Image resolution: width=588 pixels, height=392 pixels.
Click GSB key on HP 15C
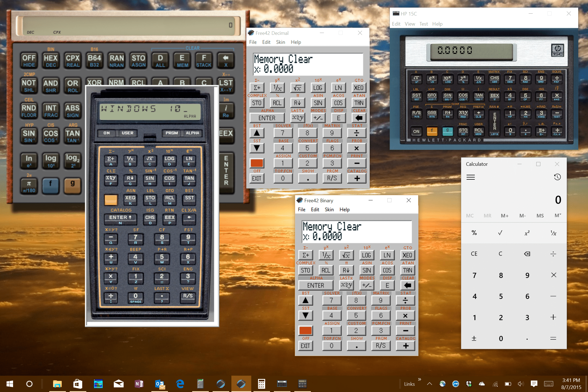click(432, 114)
